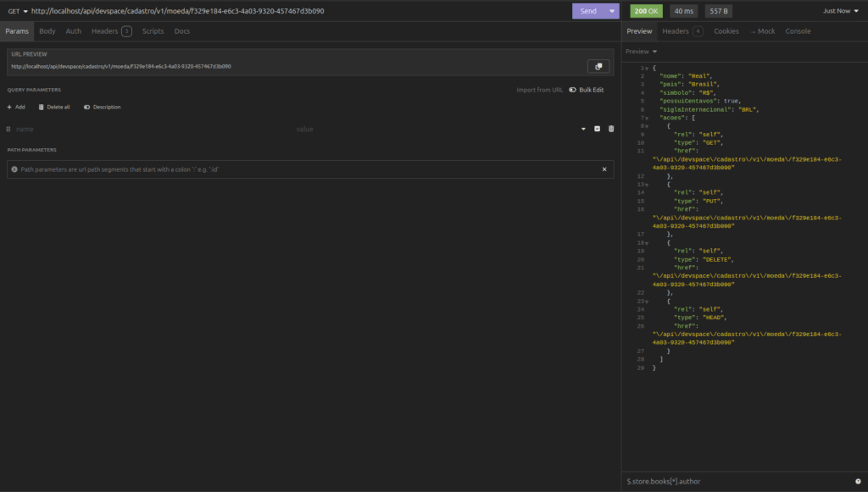This screenshot has height=492, width=868.
Task: Open the request Headers tab
Action: click(111, 31)
